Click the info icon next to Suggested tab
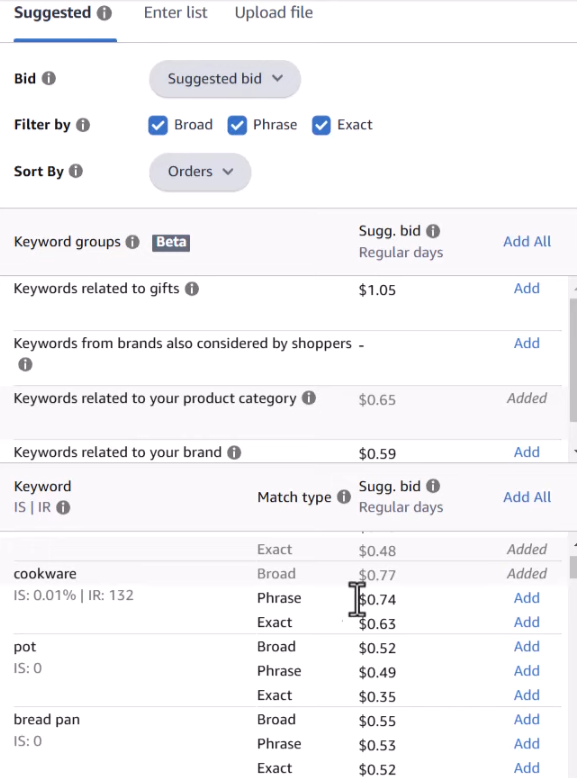Viewport: 577px width, 778px height. [104, 12]
